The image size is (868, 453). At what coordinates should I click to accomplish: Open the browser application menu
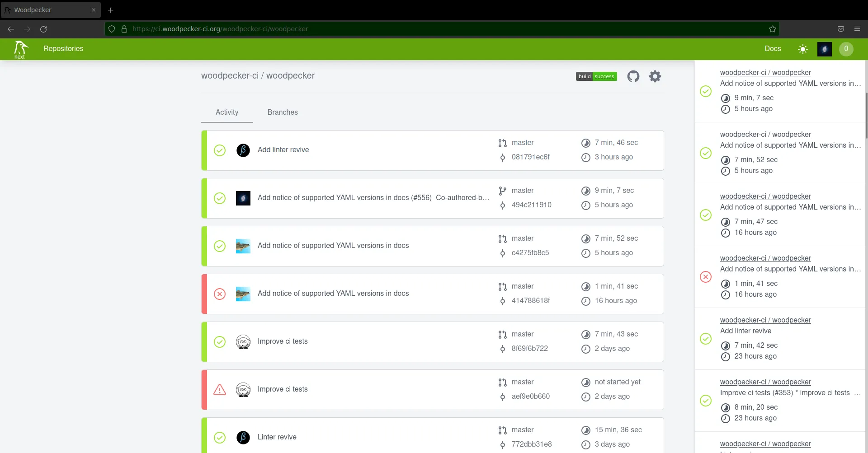857,29
